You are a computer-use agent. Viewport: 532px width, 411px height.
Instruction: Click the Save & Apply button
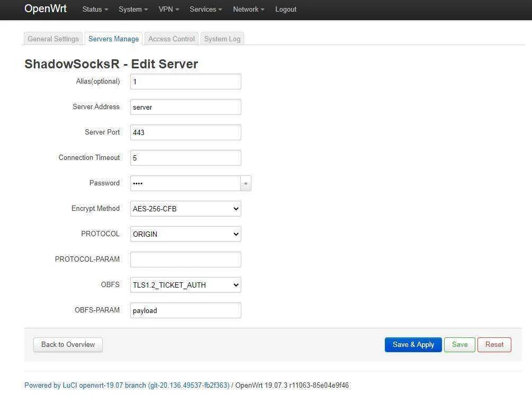pos(413,344)
